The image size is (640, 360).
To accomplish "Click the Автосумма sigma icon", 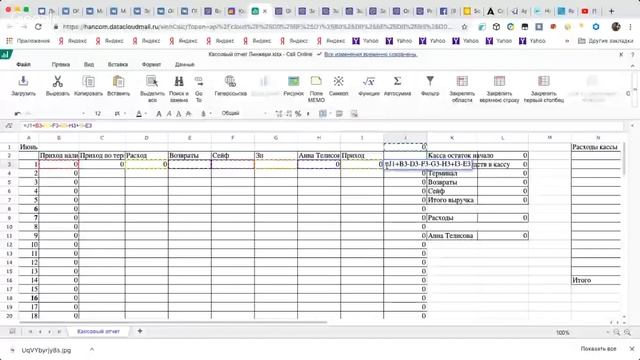I will (x=397, y=81).
